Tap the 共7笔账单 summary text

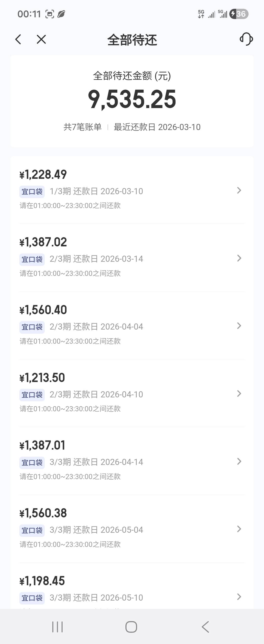point(82,127)
